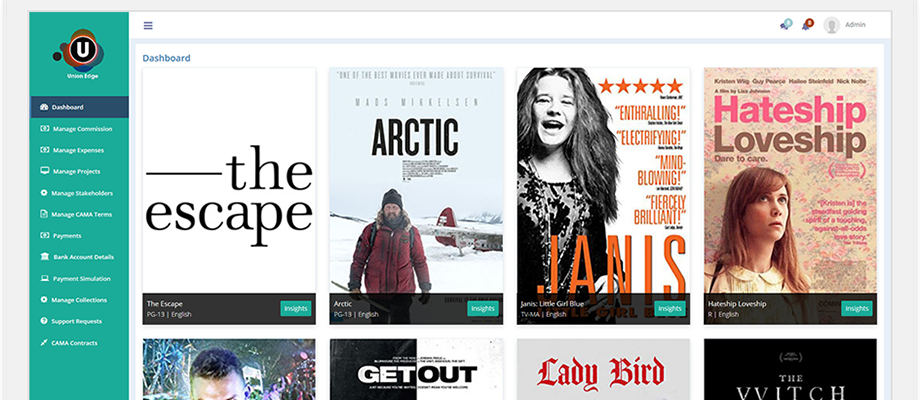This screenshot has height=400, width=920.
Task: Click the Manage CAMA Terms document icon
Action: pyautogui.click(x=43, y=214)
